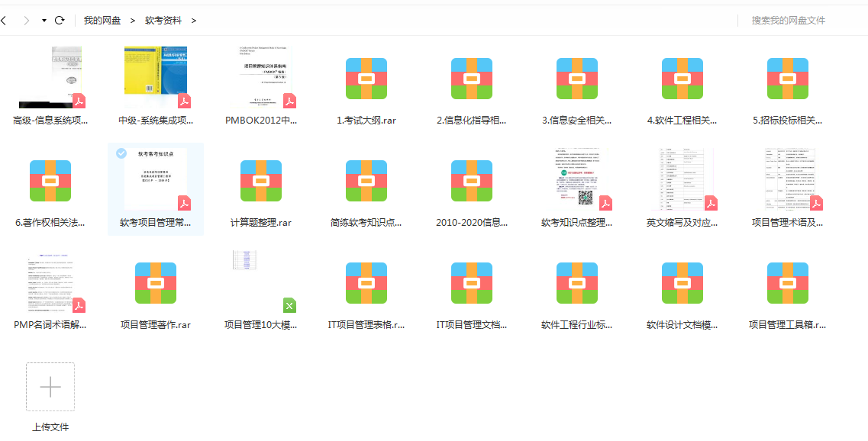Click the 5.招标投标相关 archive icon

coord(786,78)
